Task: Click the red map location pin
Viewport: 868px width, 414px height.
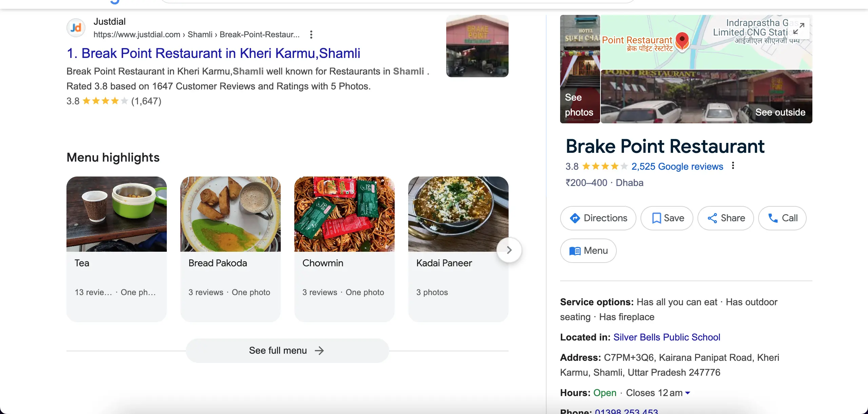Action: pos(682,41)
